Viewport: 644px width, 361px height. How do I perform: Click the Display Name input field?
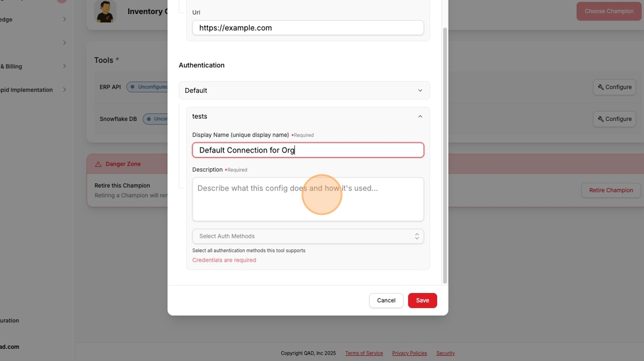[308, 150]
